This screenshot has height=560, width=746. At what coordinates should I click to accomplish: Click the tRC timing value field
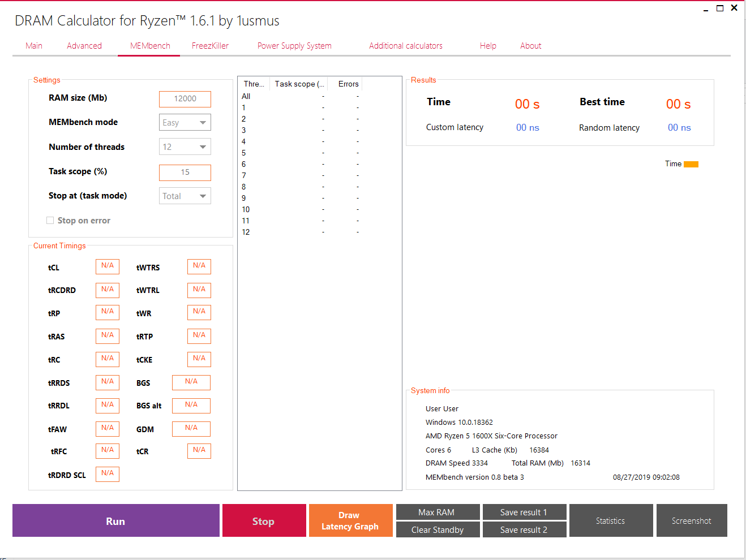coord(108,359)
